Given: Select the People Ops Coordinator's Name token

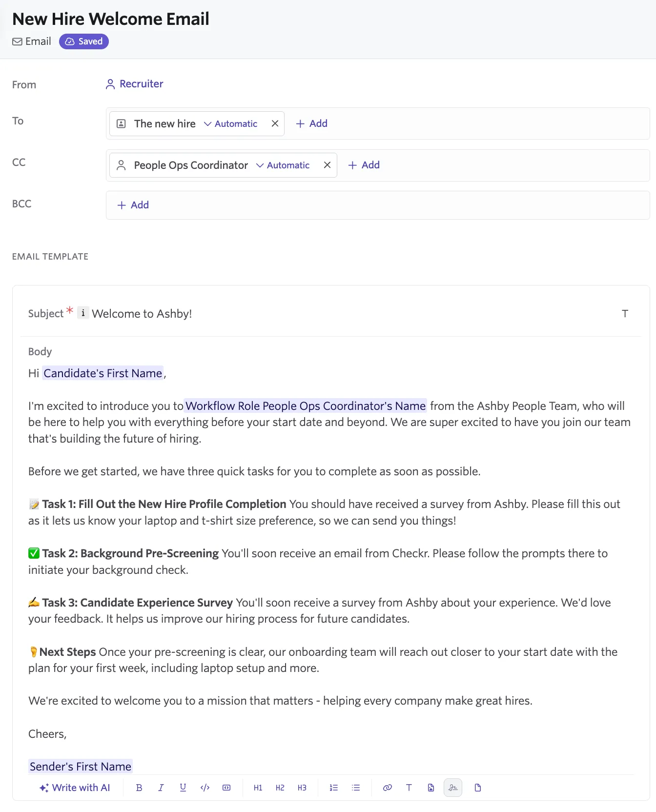Looking at the screenshot, I should pyautogui.click(x=306, y=406).
